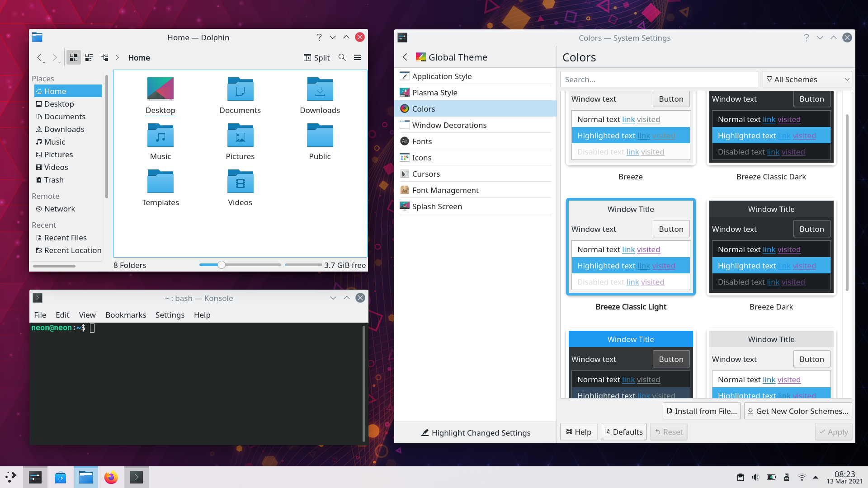Go back in Dolphin navigation
Screen dimensions: 868x488
pos(40,57)
